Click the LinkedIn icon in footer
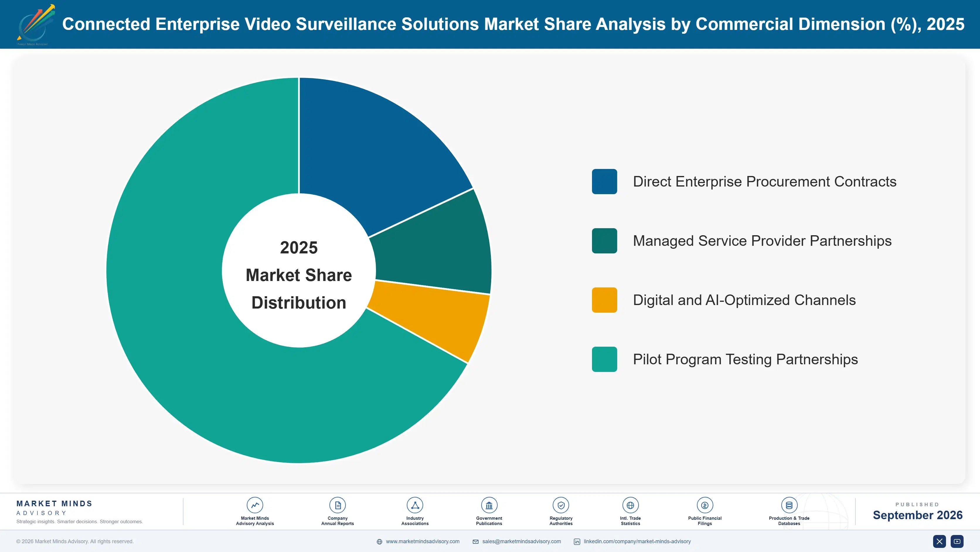Viewport: 980px width, 552px height. click(577, 542)
